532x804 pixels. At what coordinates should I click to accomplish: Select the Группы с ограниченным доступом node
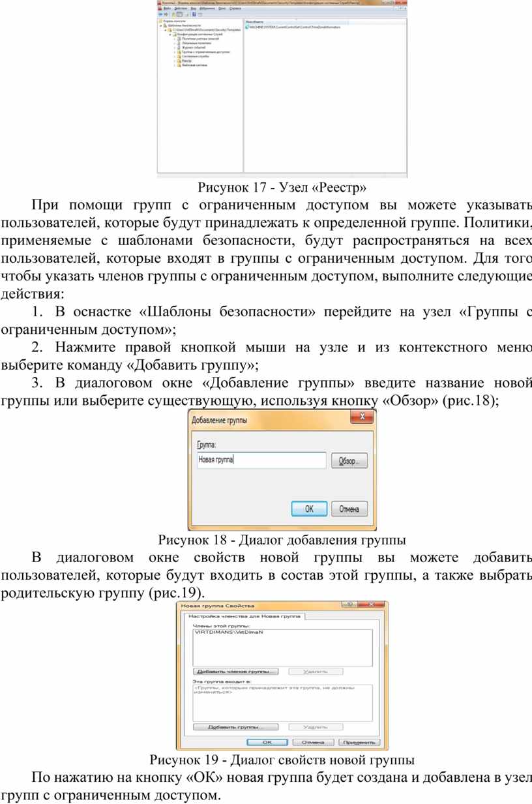pyautogui.click(x=203, y=52)
